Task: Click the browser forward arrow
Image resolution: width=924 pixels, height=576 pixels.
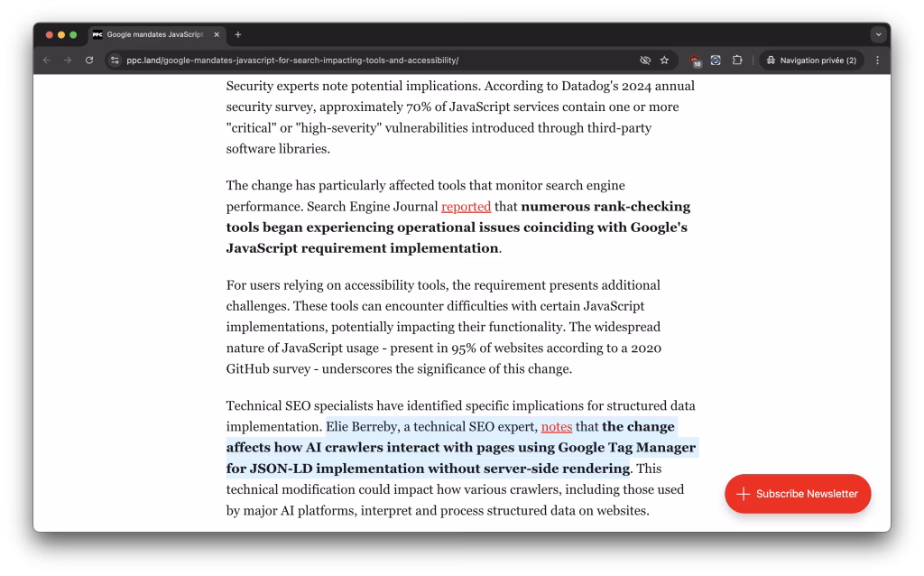Action: pos(68,60)
